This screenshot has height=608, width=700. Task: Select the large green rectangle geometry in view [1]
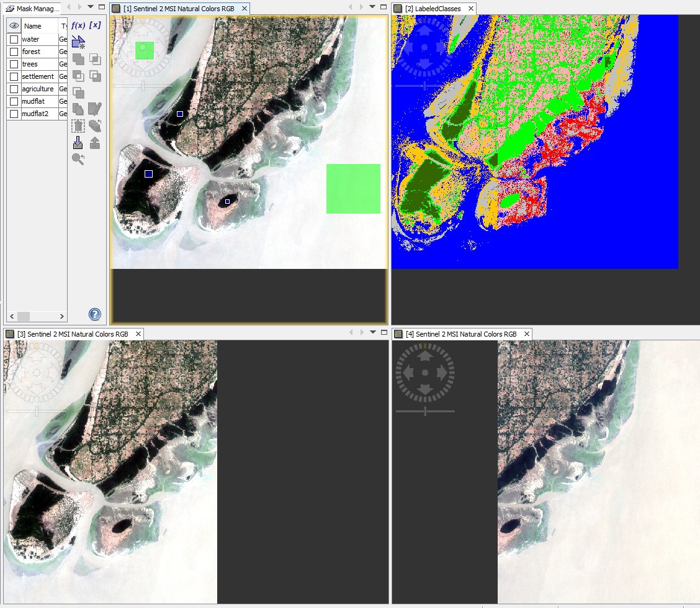coord(353,189)
